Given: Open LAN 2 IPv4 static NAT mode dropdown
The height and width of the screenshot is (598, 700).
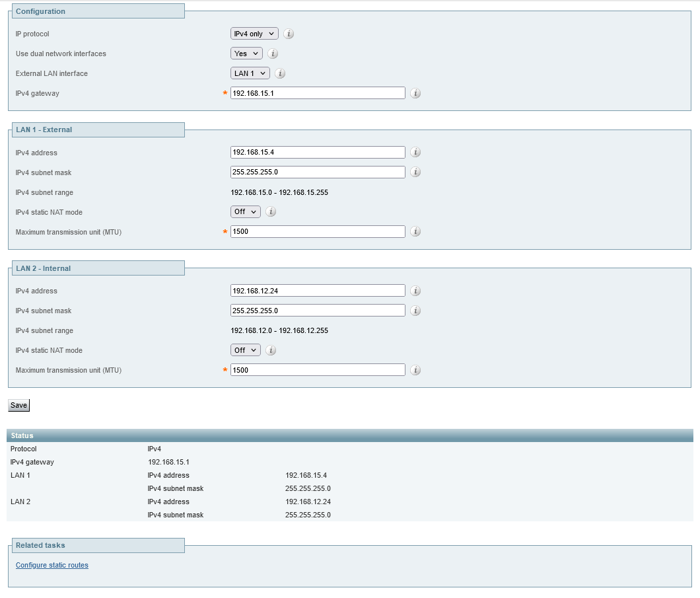Looking at the screenshot, I should (245, 350).
